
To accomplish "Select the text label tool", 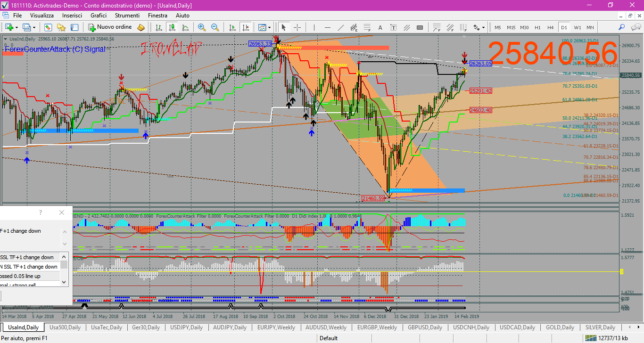I will pyautogui.click(x=393, y=27).
